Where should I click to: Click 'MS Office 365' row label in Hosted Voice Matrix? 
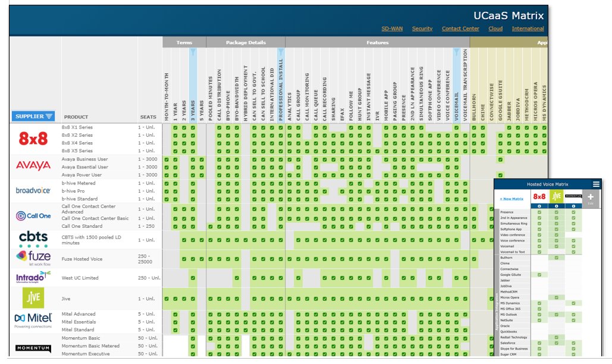pyautogui.click(x=510, y=309)
